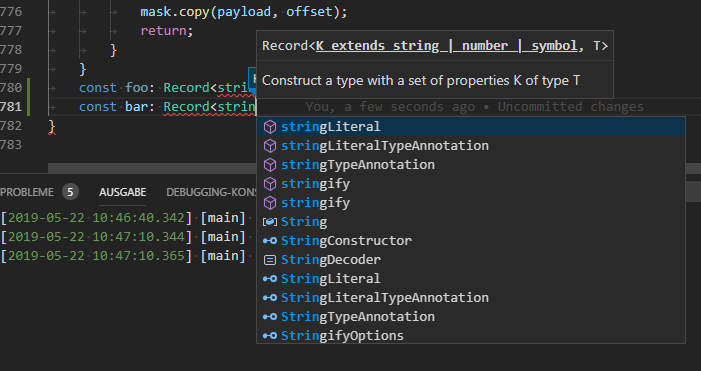Choose StringifyOptions suggestion

click(x=471, y=336)
